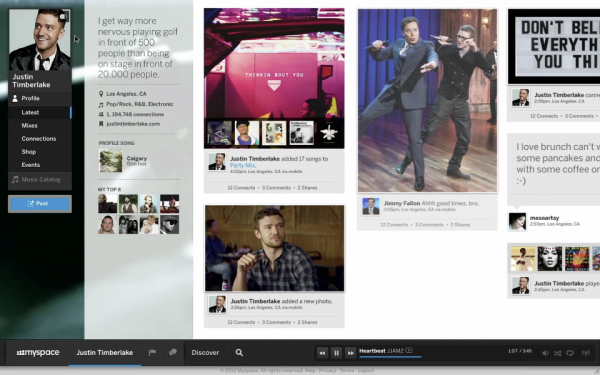Select the white flower album thumbnail in mix
This screenshot has width=600, height=375.
click(329, 133)
